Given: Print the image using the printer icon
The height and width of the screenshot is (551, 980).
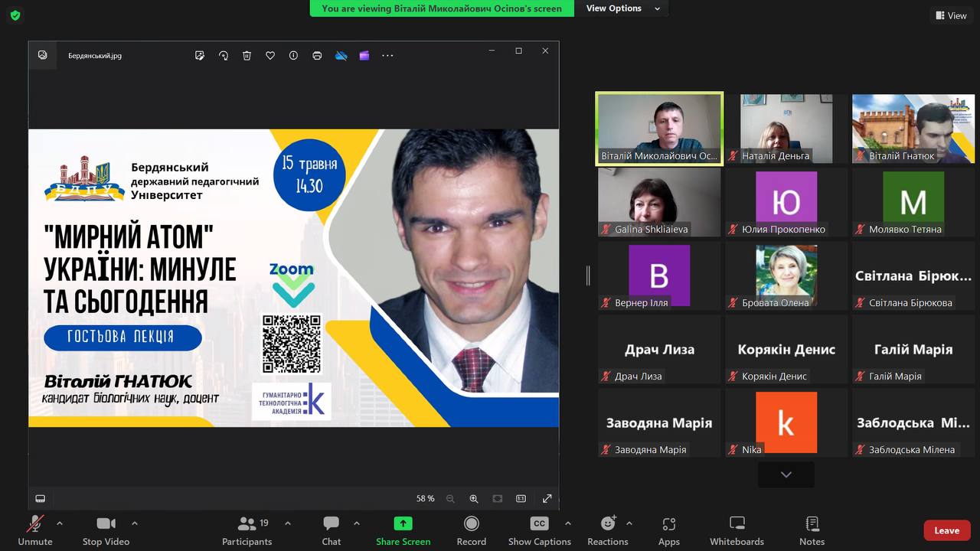Looking at the screenshot, I should (317, 55).
